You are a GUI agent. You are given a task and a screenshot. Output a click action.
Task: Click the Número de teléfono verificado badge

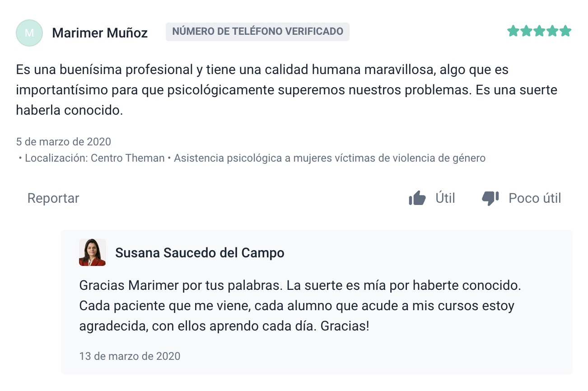point(257,32)
